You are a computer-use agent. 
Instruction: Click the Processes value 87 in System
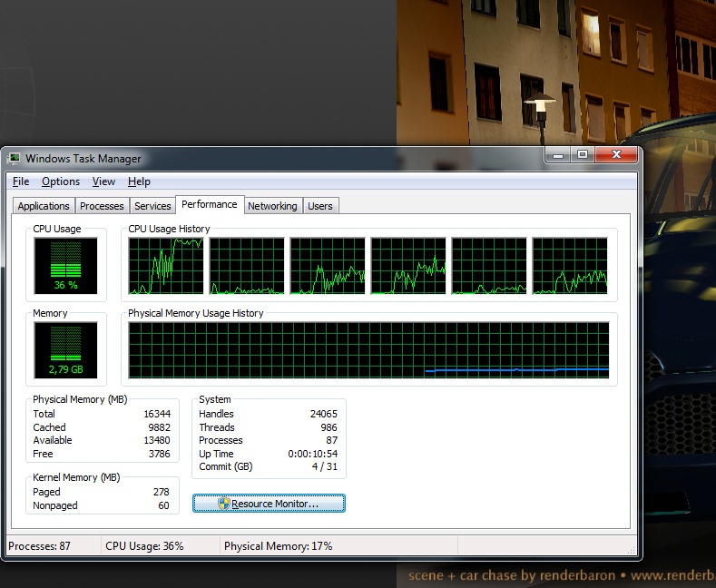[332, 440]
